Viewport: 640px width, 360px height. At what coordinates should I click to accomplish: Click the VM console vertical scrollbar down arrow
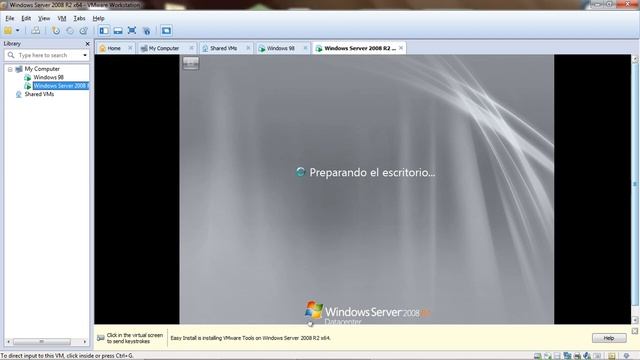(x=635, y=320)
